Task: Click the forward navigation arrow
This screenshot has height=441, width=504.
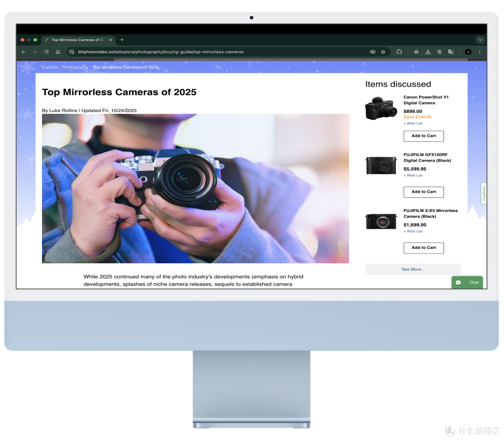Action: point(35,52)
